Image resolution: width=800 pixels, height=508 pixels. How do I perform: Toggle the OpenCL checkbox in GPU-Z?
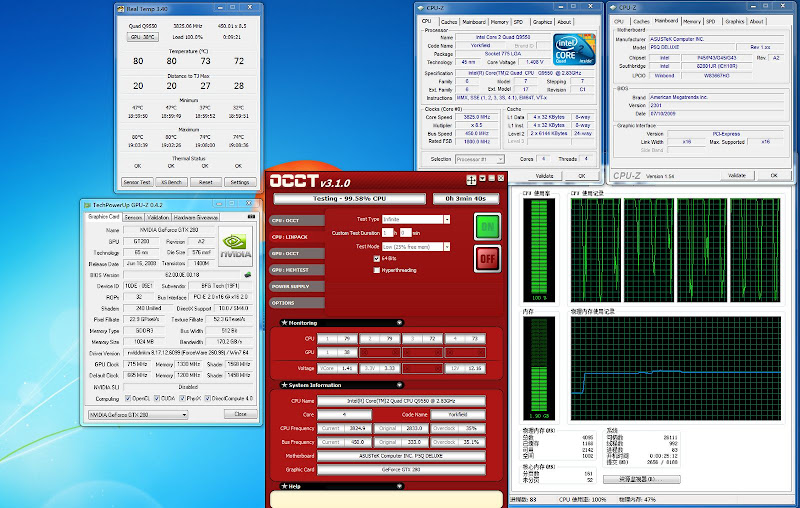(128, 398)
